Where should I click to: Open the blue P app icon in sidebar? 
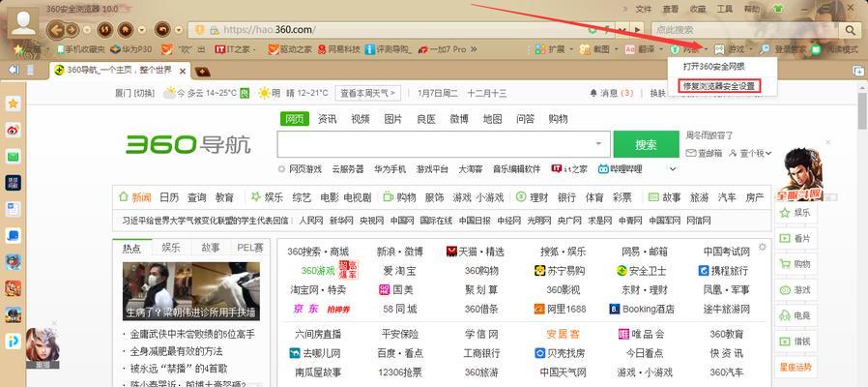click(x=14, y=341)
